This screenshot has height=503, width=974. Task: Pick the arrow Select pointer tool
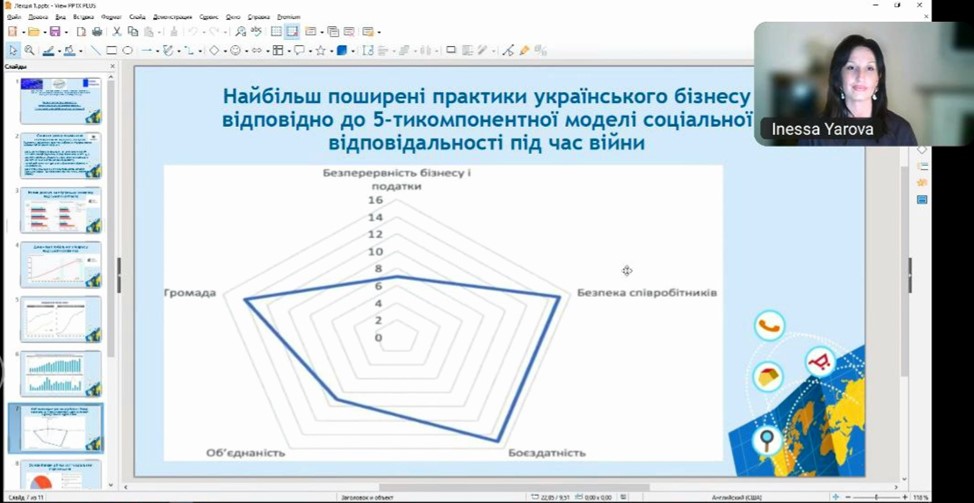coord(13,50)
